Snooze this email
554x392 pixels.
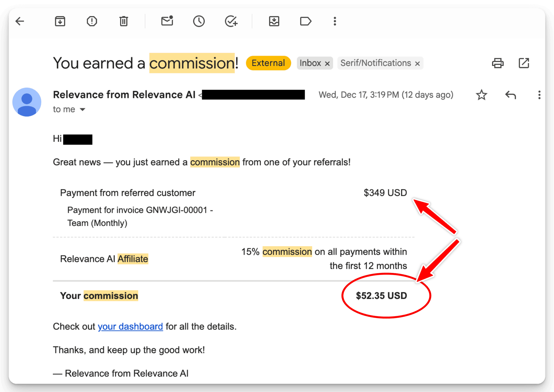pos(199,21)
